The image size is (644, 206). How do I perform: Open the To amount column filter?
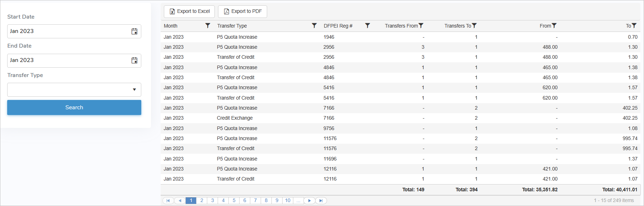click(634, 26)
